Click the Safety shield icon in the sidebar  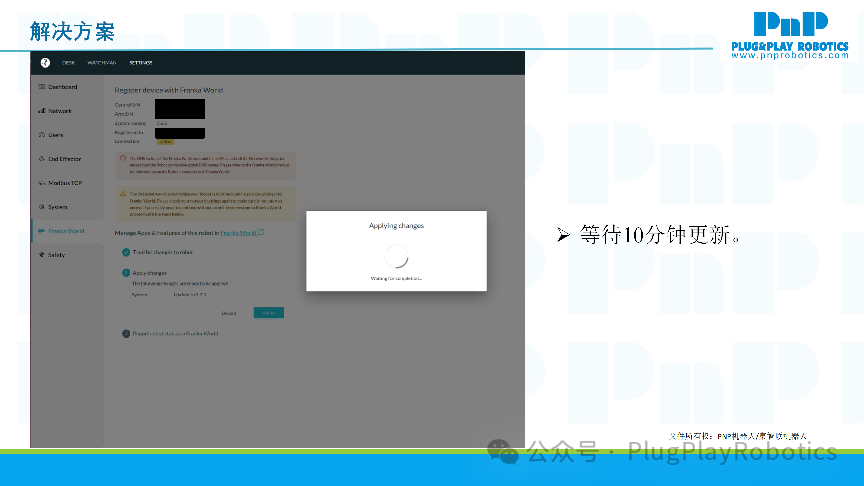click(41, 255)
